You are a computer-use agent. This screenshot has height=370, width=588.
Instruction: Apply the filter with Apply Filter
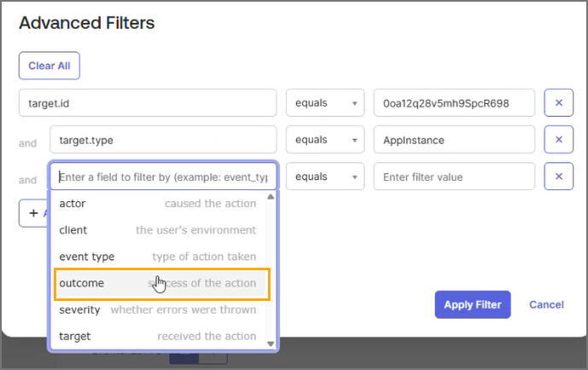pos(473,304)
